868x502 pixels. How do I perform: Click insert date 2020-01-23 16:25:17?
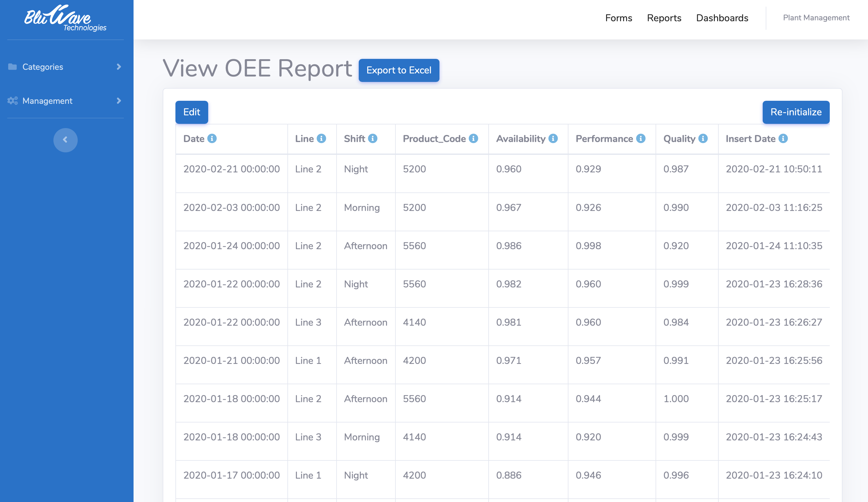click(774, 399)
